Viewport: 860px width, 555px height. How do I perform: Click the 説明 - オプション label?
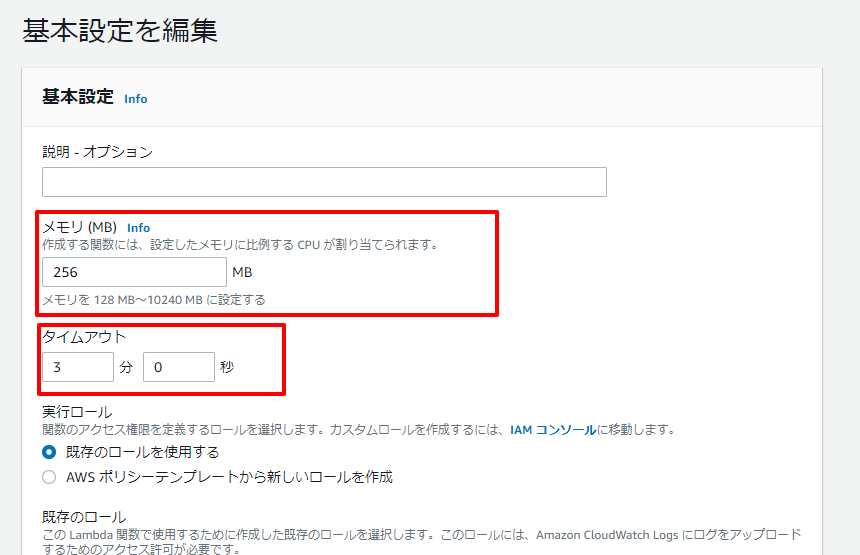(98, 152)
